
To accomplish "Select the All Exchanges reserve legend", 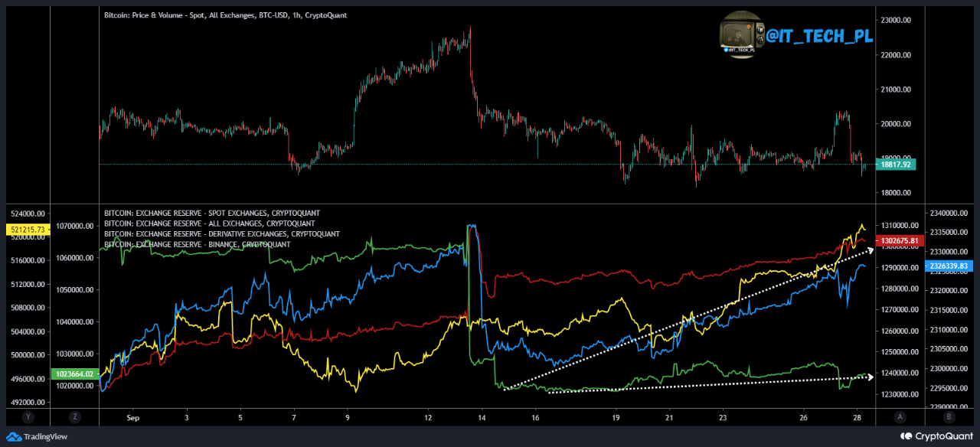I will click(209, 223).
